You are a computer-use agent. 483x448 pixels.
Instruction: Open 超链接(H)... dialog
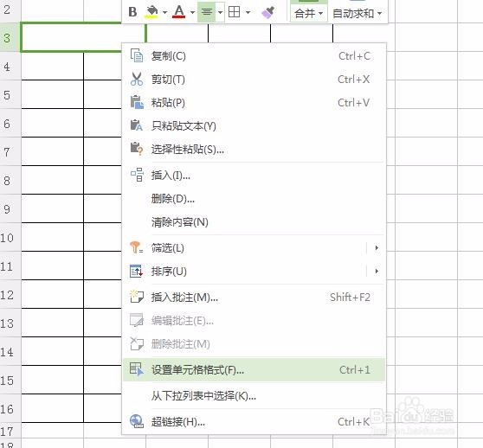pyautogui.click(x=254, y=421)
